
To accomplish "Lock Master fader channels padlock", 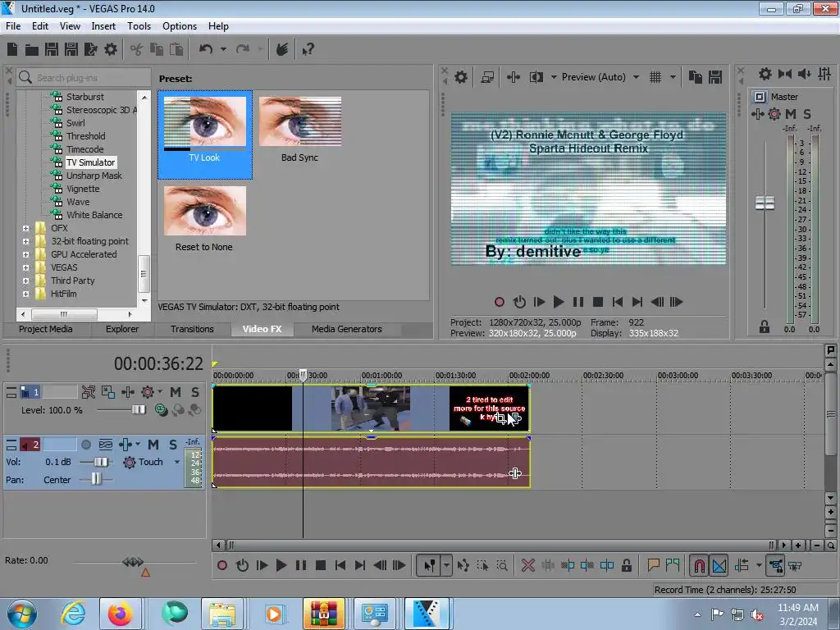I will 765,326.
